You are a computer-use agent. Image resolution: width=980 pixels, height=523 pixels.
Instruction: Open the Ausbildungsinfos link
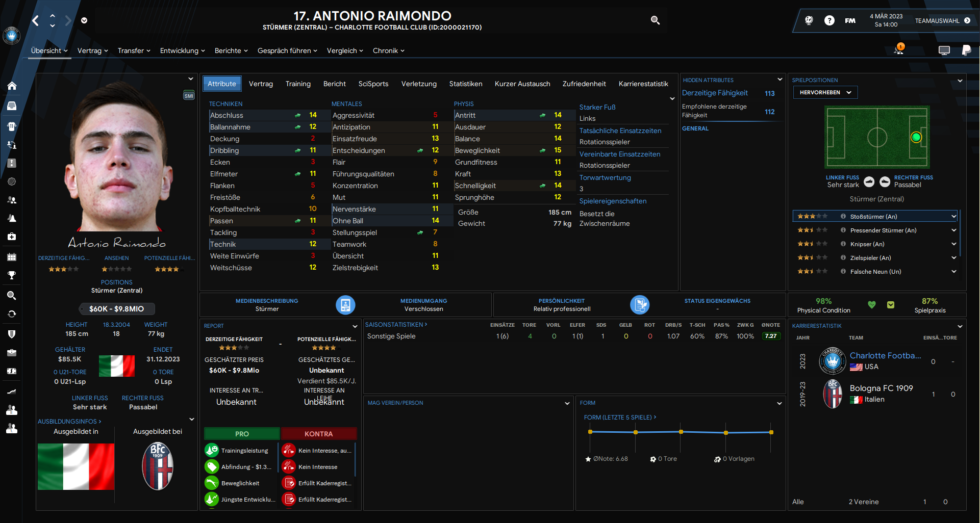(x=69, y=422)
